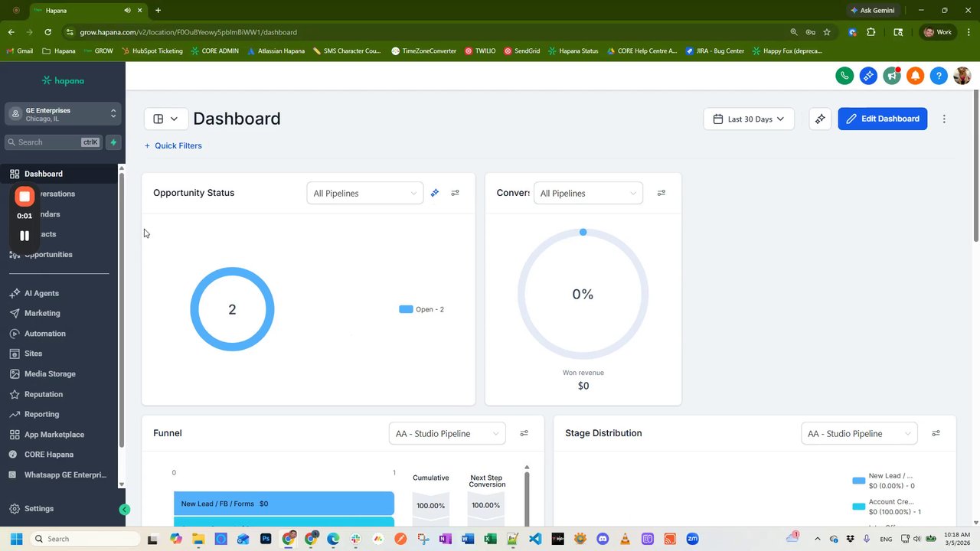Switch location via GE Enterprises selector
This screenshot has width=980, height=551.
(63, 114)
